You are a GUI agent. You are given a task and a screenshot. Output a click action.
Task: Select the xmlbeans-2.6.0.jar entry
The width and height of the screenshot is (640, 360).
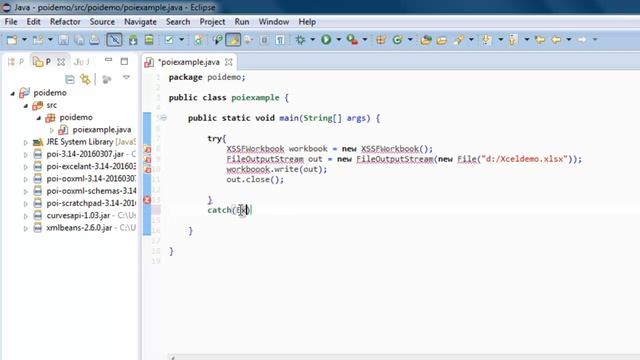84,227
